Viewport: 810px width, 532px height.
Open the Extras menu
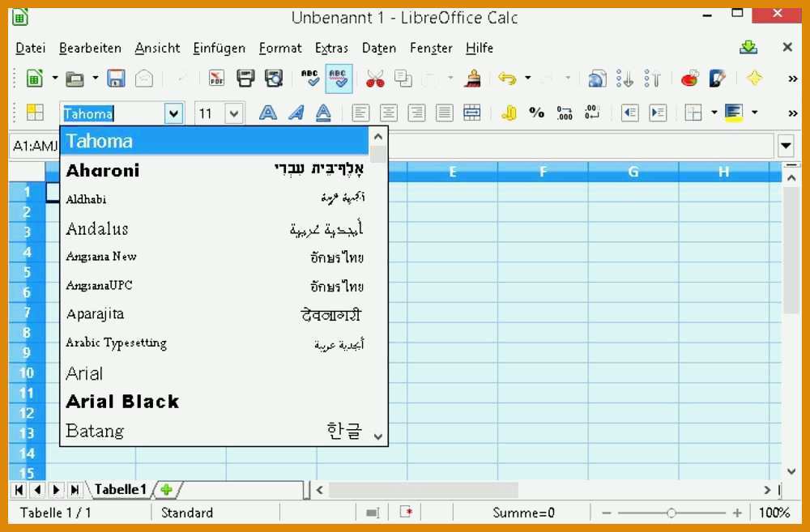pos(331,48)
